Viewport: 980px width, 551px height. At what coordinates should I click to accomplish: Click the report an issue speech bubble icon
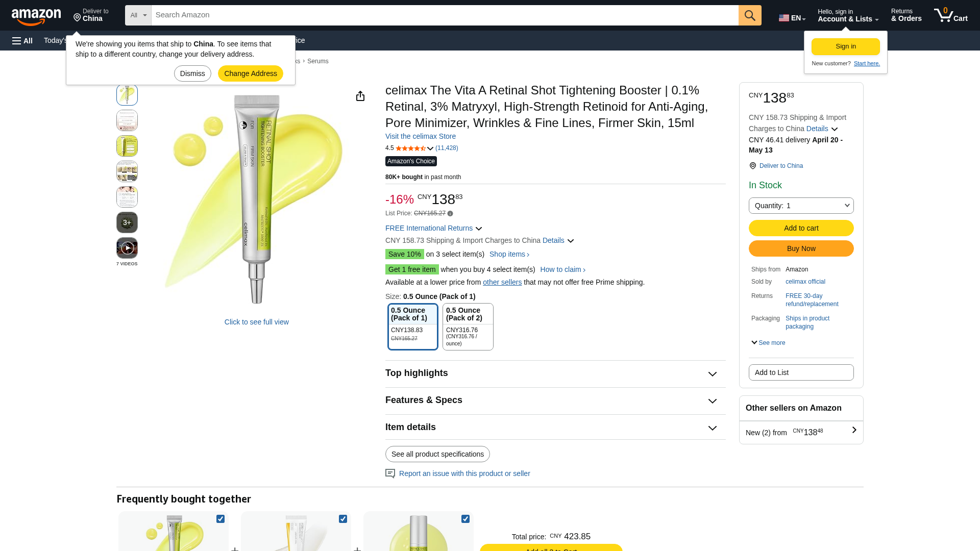pyautogui.click(x=390, y=473)
